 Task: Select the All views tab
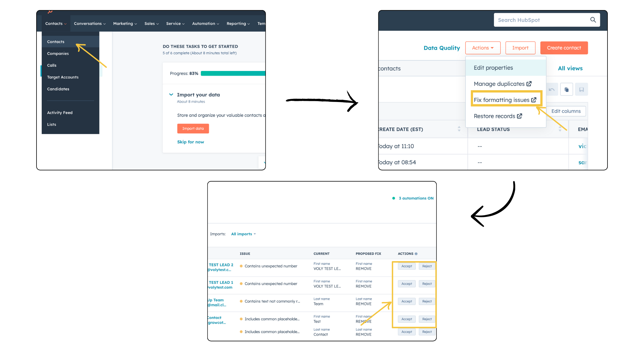[571, 68]
